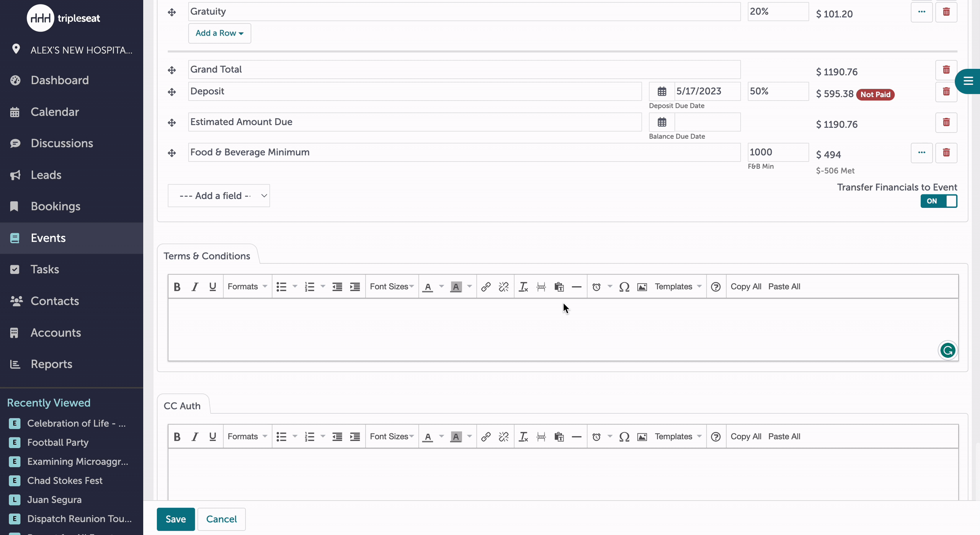
Task: Insert image in Terms & Conditions editor
Action: [x=642, y=287]
